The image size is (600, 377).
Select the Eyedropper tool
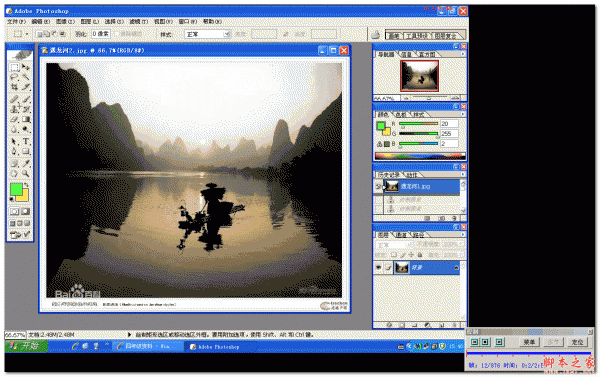tap(26, 163)
